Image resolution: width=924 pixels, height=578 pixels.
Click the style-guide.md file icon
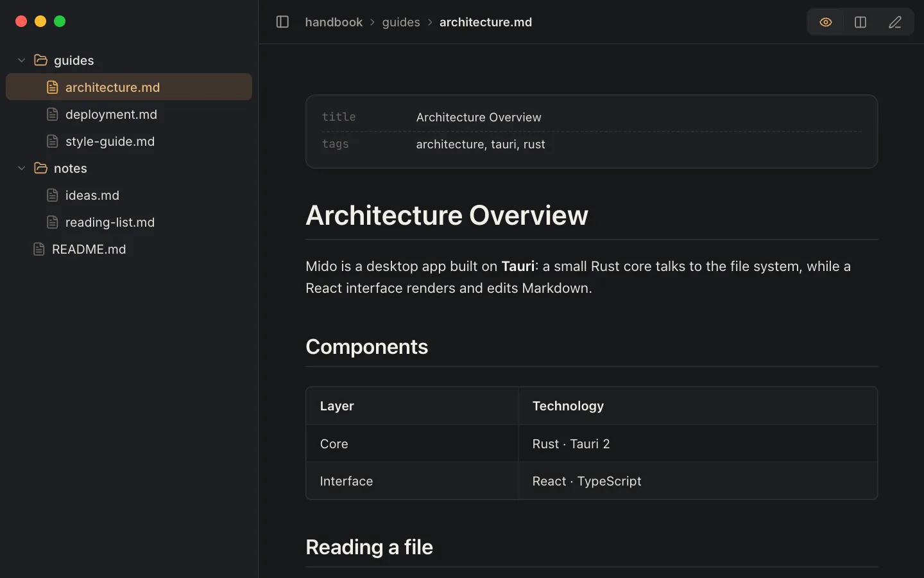coord(53,141)
